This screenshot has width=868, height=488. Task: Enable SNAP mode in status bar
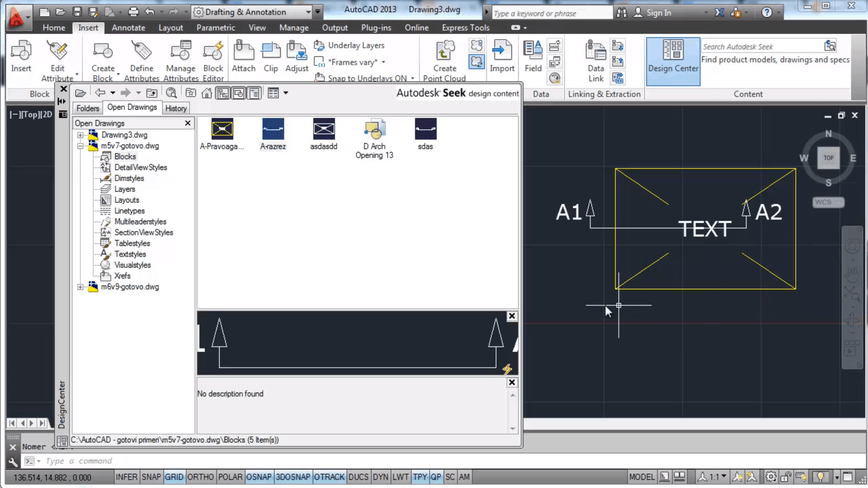click(151, 477)
